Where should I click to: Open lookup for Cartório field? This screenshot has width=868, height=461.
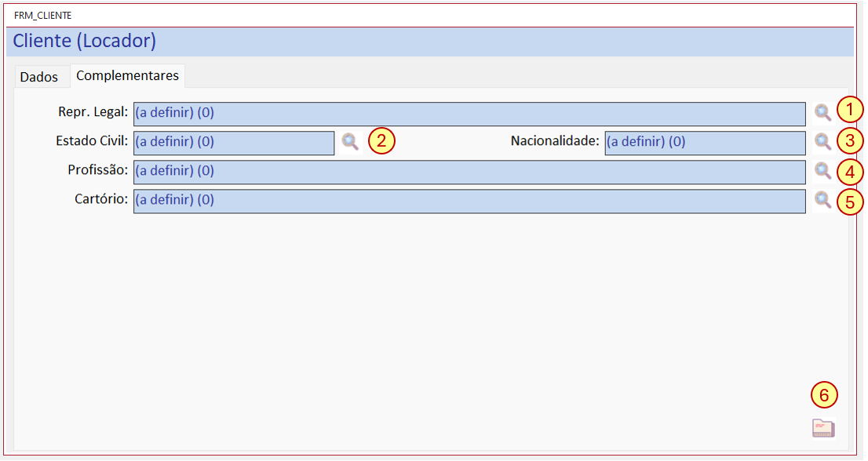(823, 200)
